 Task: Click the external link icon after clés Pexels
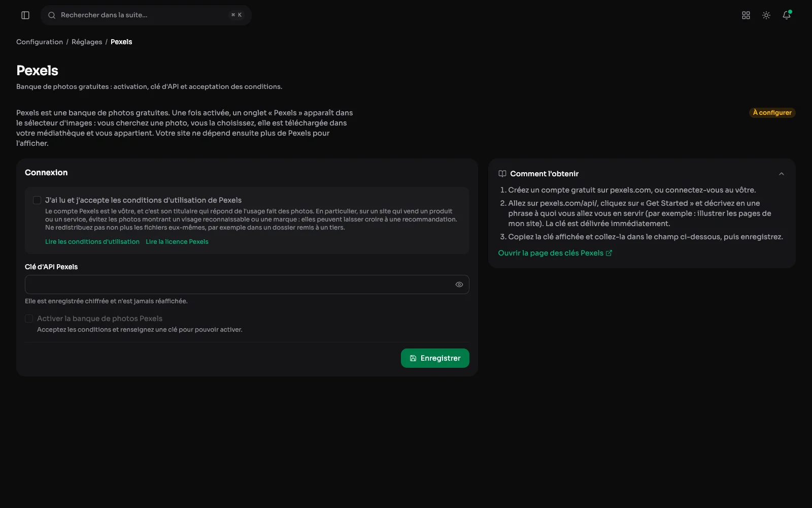coord(609,253)
